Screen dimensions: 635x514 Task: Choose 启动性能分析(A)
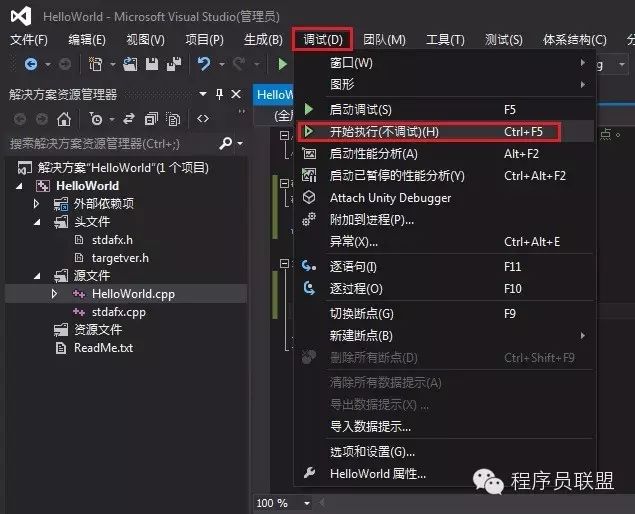point(445,154)
